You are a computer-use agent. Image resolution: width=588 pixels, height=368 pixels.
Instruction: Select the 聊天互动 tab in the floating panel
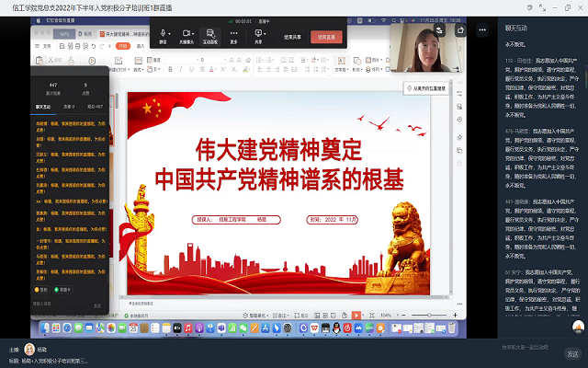click(x=43, y=107)
